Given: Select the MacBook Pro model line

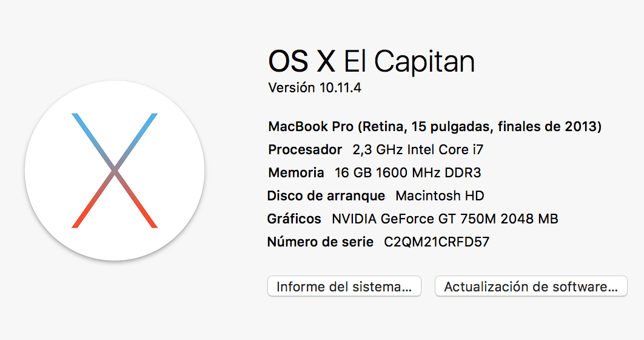Looking at the screenshot, I should (x=434, y=127).
